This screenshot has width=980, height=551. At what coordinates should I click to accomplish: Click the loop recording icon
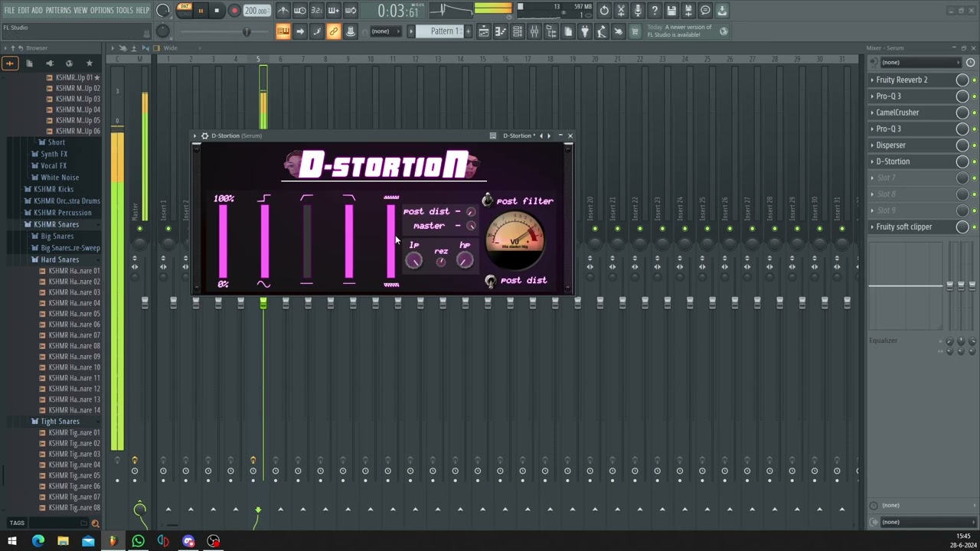coord(351,11)
